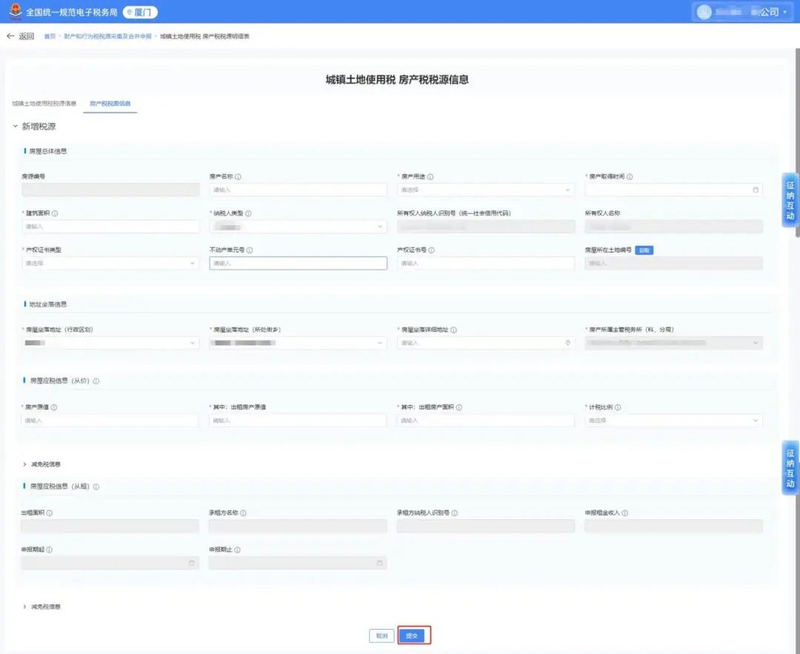
Task: Click the info icon beside 房产用途
Action: [x=430, y=177]
